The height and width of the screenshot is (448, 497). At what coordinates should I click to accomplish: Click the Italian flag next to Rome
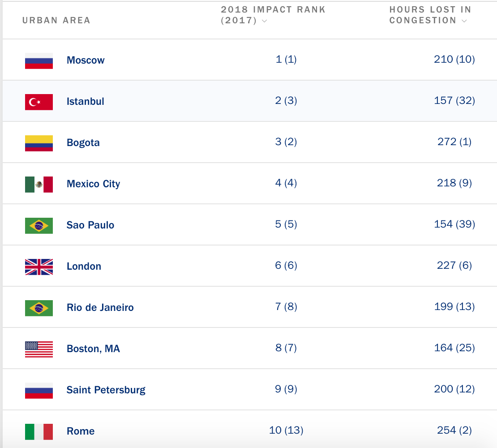pyautogui.click(x=39, y=431)
